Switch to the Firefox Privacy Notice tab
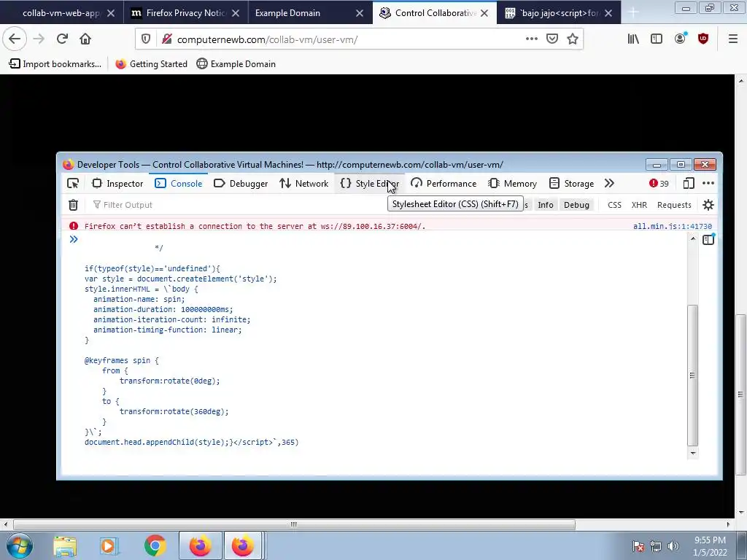 pyautogui.click(x=185, y=13)
